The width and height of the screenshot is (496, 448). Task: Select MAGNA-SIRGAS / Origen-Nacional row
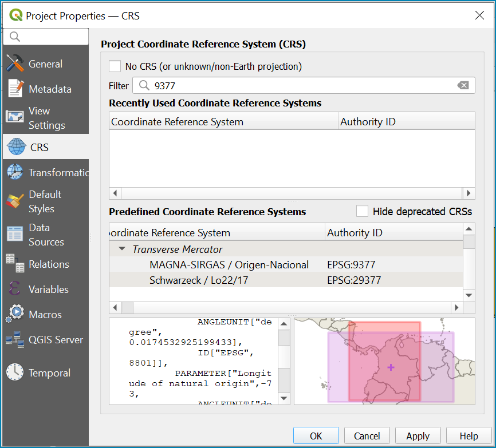(286, 264)
